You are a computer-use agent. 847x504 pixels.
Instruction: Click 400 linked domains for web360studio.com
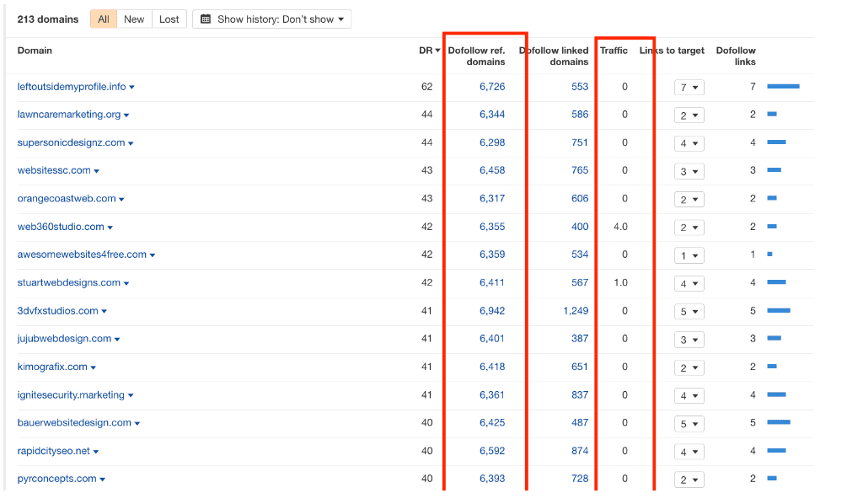(580, 227)
